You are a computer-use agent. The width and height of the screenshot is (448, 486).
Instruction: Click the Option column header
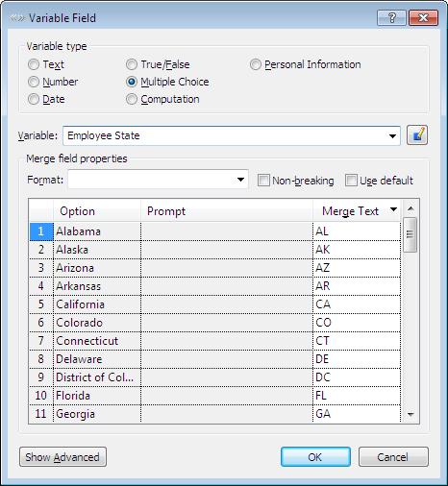(97, 211)
